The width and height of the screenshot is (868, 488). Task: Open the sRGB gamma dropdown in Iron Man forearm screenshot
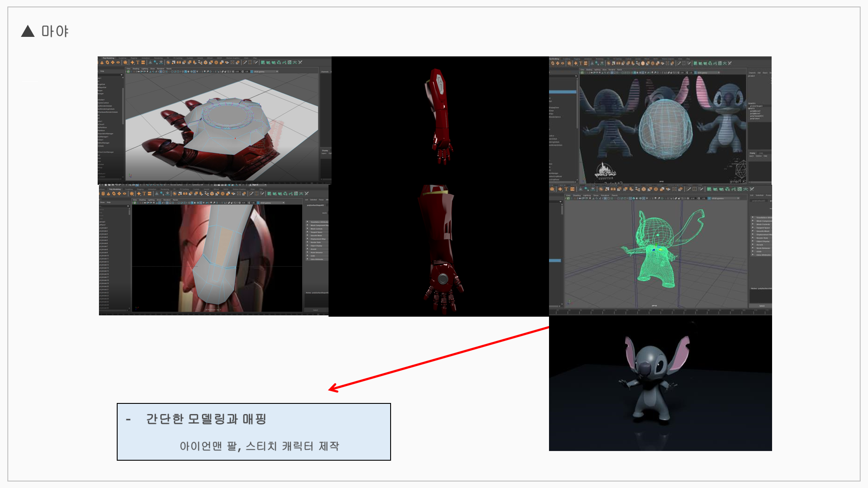272,203
